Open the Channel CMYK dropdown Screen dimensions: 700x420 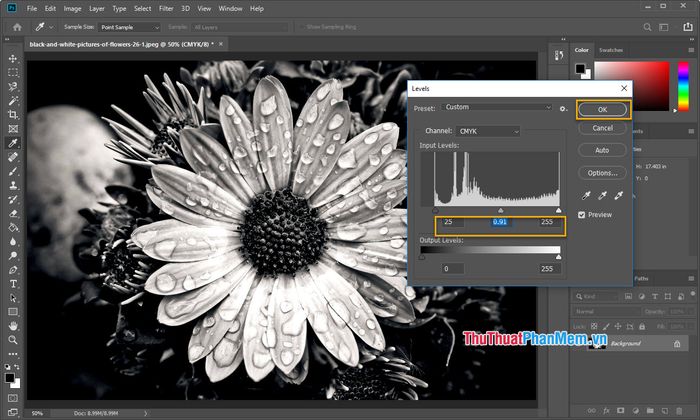(488, 131)
